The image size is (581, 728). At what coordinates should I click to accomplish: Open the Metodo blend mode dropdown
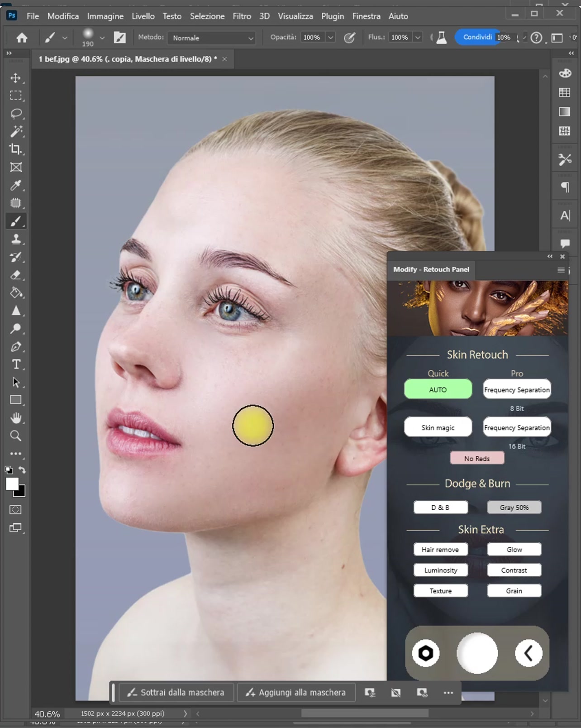[211, 38]
